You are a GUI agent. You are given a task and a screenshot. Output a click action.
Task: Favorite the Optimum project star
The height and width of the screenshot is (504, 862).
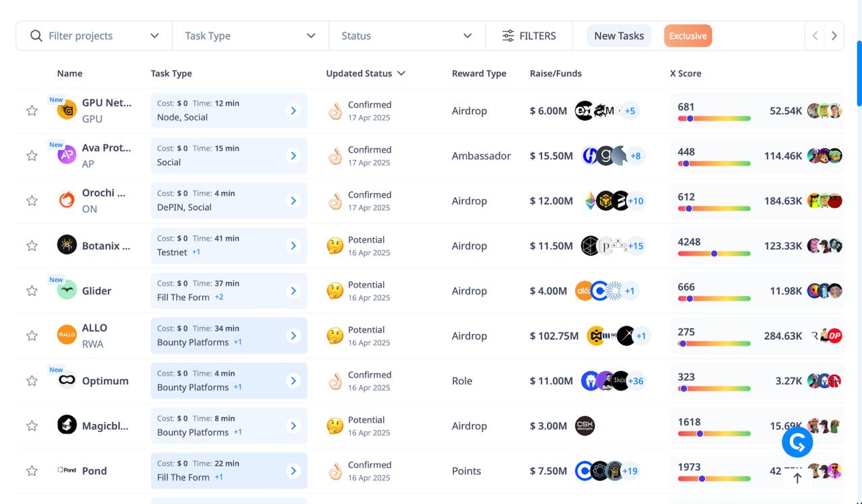[32, 381]
